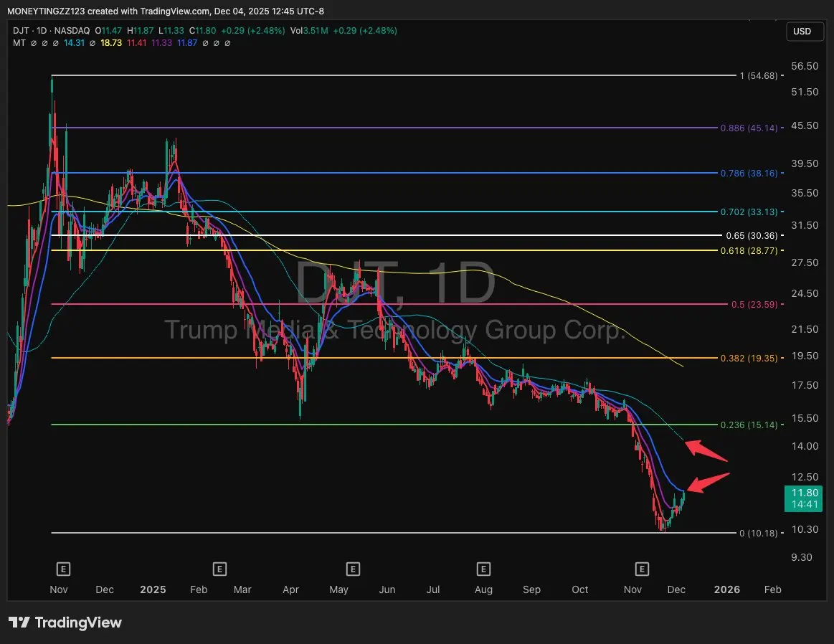Viewport: 834px width, 644px height.
Task: Click the 2026 label on time axis
Action: pyautogui.click(x=727, y=589)
